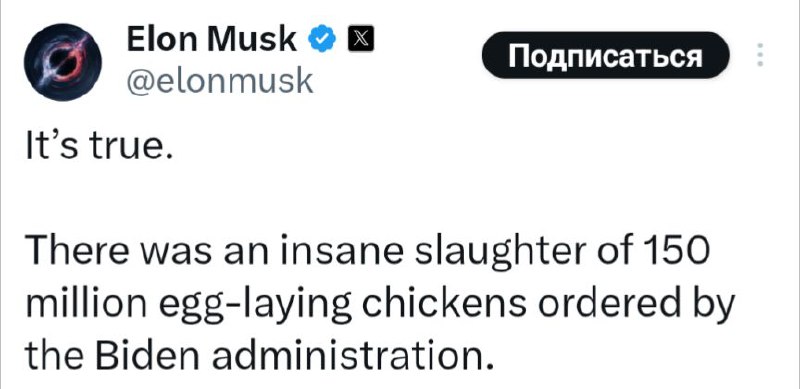Click the word "Biden" in the tweet
Screen dimensions: 800x389
pos(139,353)
